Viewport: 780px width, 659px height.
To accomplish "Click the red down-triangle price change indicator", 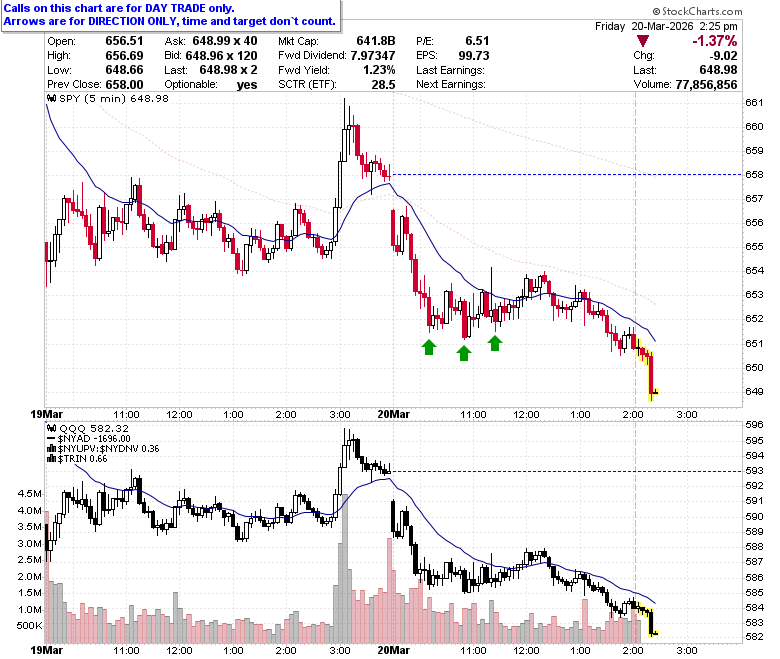I will (642, 41).
